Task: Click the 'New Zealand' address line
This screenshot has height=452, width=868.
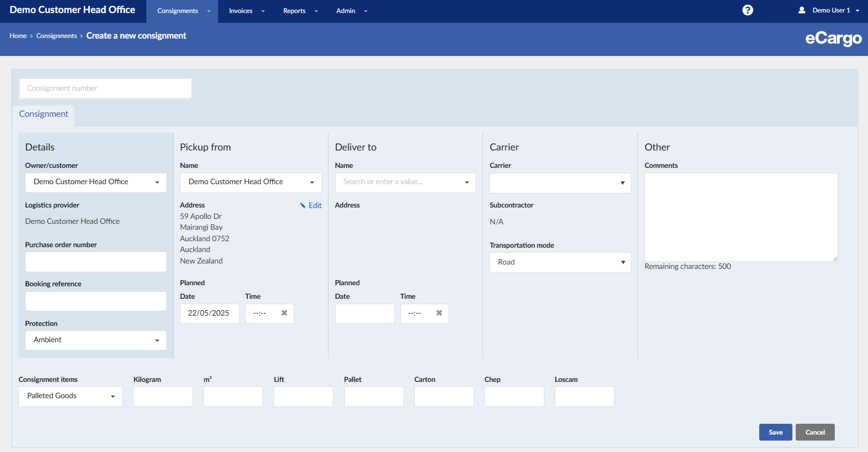Action: click(201, 261)
